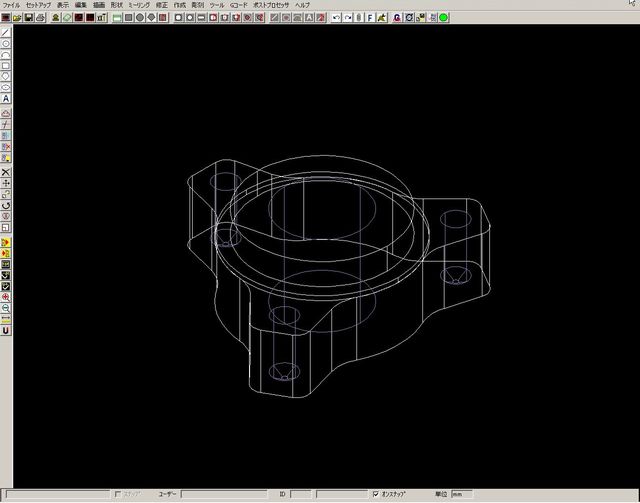640x503 pixels.
Task: Click the ID input field
Action: click(298, 494)
